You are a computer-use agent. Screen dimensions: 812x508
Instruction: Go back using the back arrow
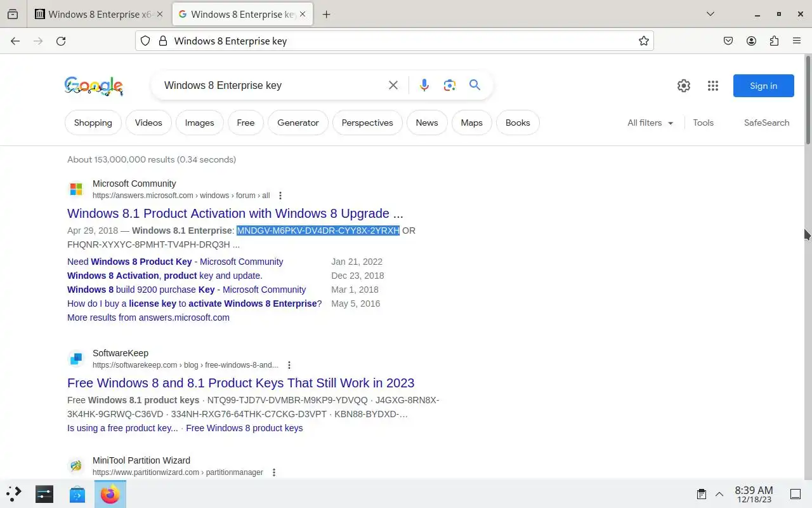coord(15,41)
